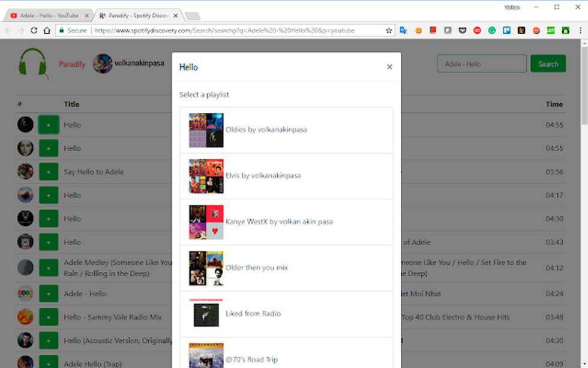Click the Hello - Sammy Vale Radio Mix title
The height and width of the screenshot is (368, 588).
(x=113, y=318)
